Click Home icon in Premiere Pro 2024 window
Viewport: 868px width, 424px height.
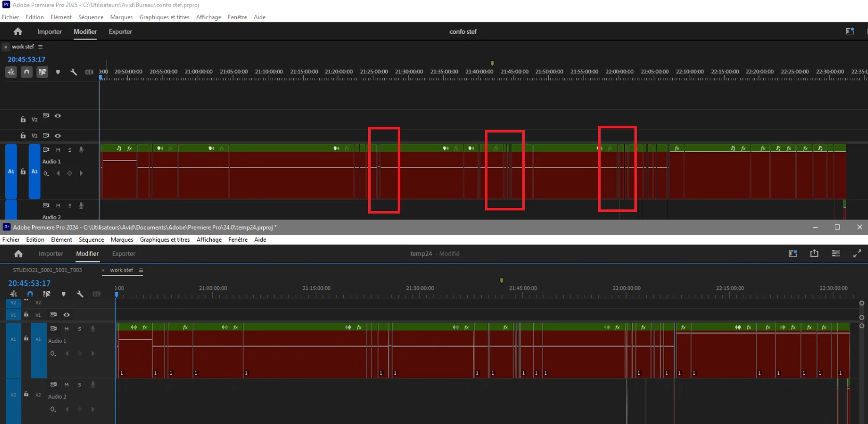[x=18, y=254]
